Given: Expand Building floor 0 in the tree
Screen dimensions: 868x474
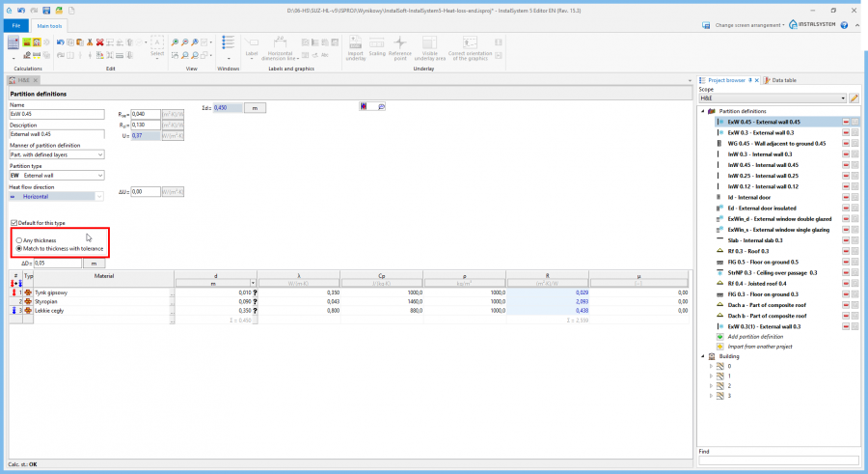Looking at the screenshot, I should (x=711, y=366).
